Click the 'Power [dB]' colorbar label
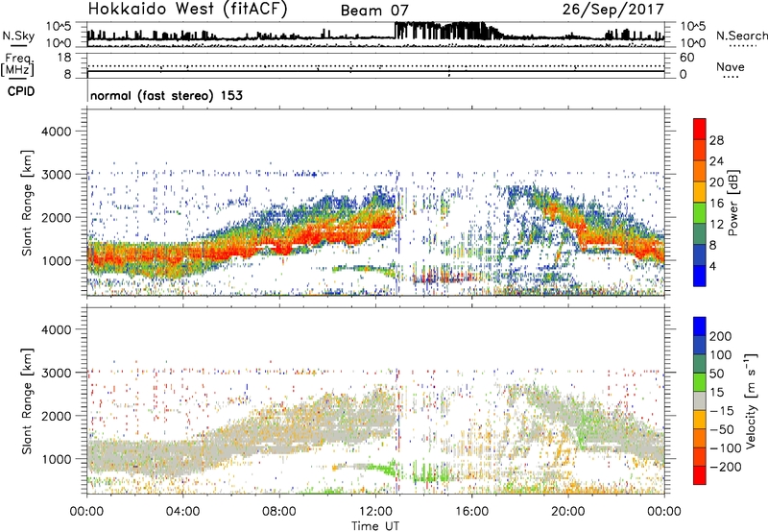 [x=732, y=203]
